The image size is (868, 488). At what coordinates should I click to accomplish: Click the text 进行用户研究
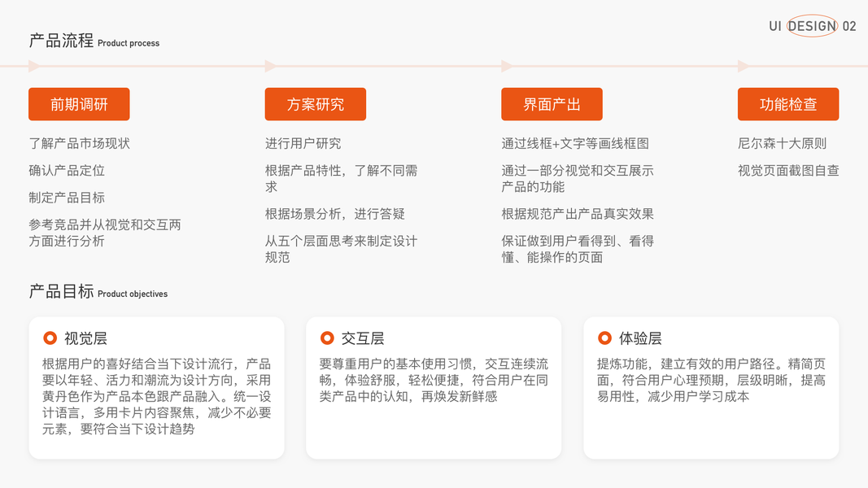(x=303, y=143)
